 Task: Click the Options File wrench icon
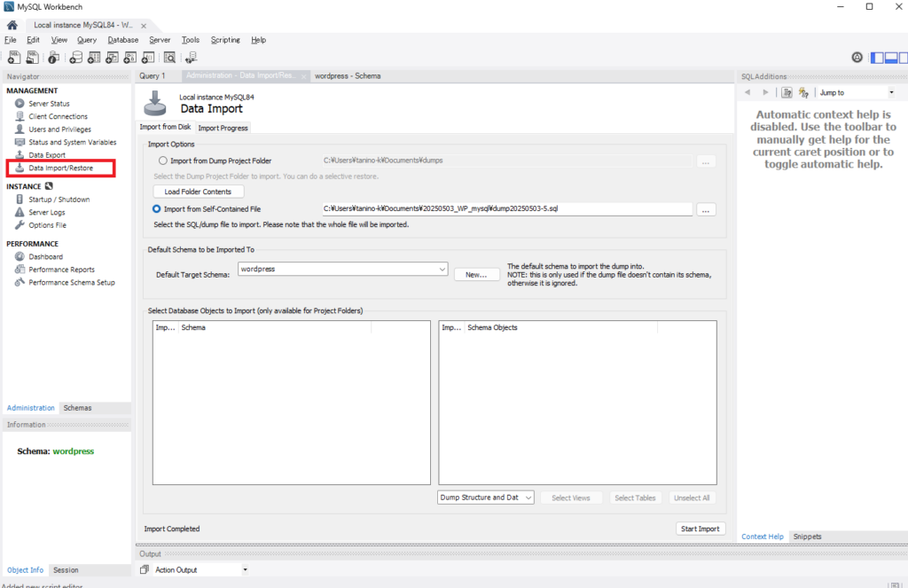pos(20,224)
